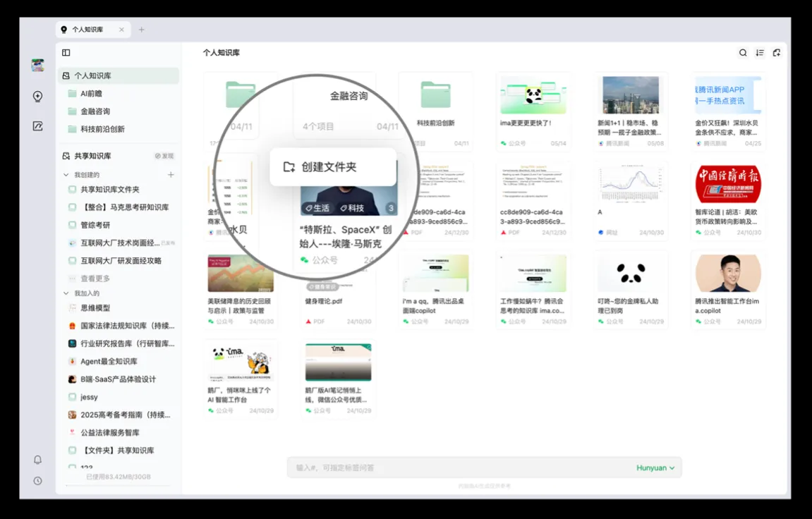Click 查看更多 to show more libraries

[95, 279]
